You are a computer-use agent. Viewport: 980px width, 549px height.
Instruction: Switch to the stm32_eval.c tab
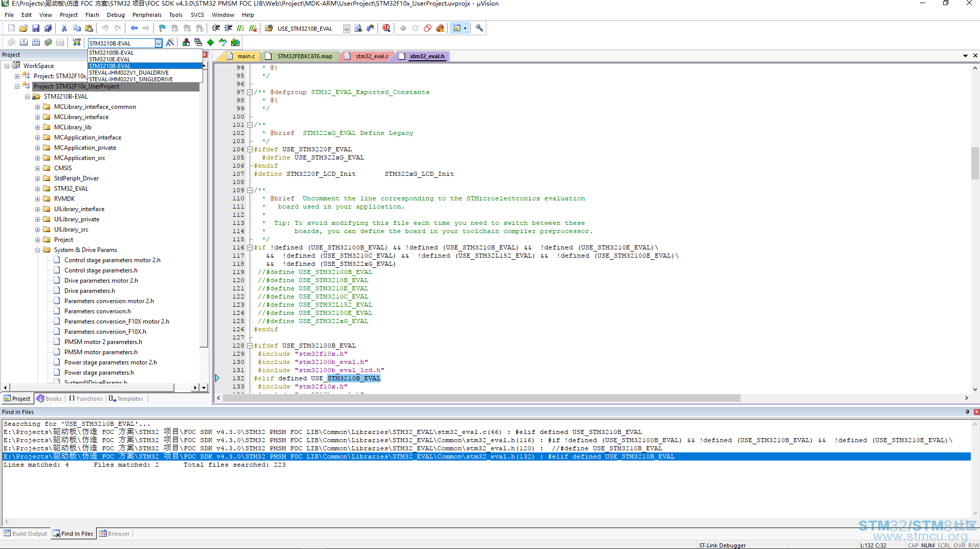click(x=367, y=56)
